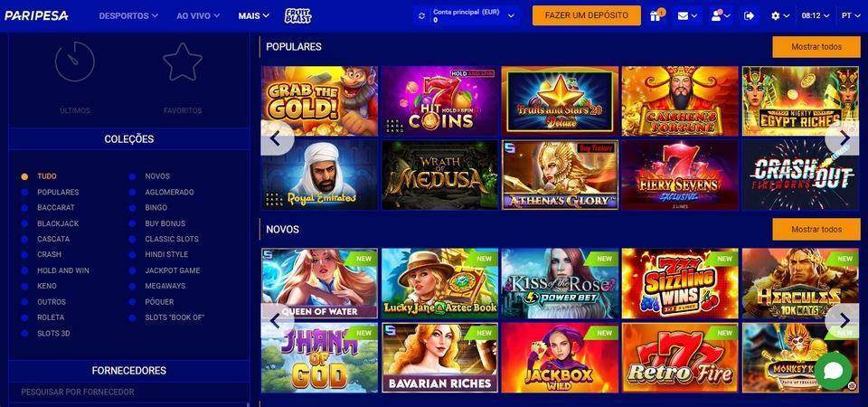The image size is (868, 407).
Task: Open the Wrath of Medusa game thumbnail
Action: [440, 175]
